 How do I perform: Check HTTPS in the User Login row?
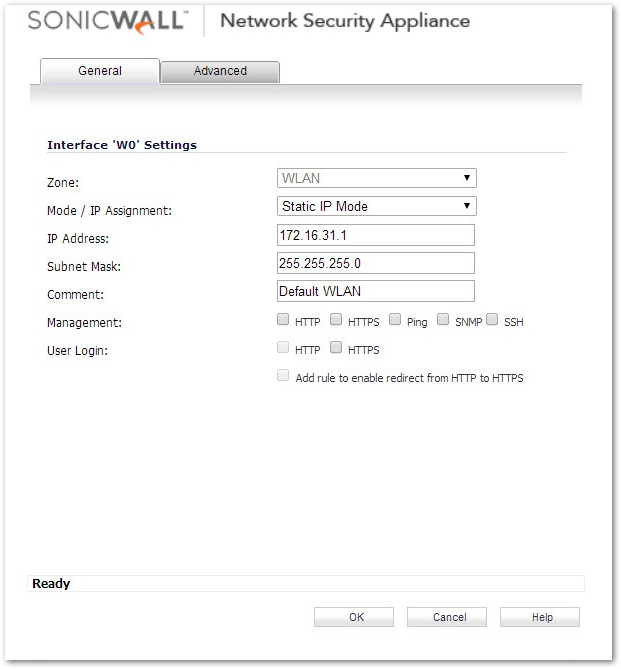click(x=336, y=348)
